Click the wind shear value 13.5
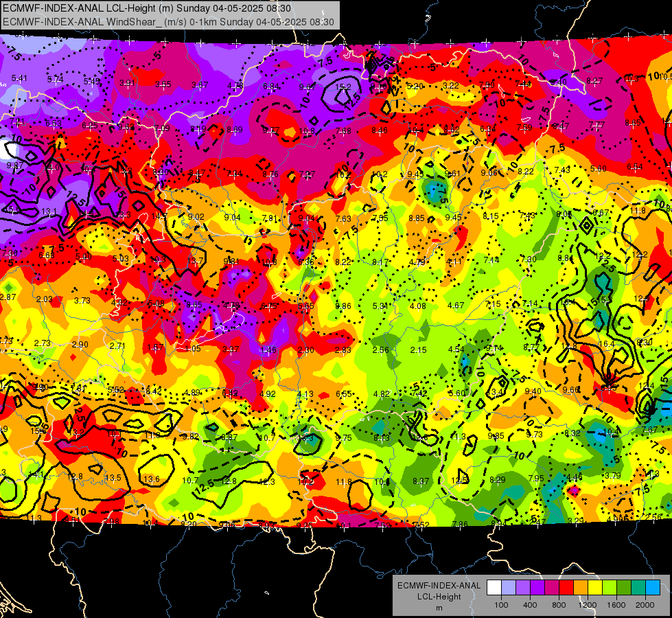This screenshot has width=672, height=618. pos(113,477)
